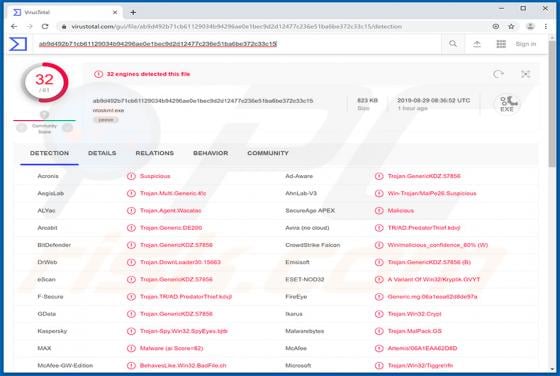Close the VirusTotal browser tab
Image resolution: width=560 pixels, height=376 pixels.
click(x=115, y=12)
